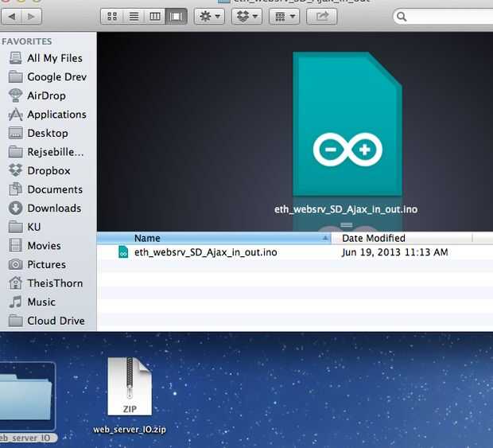This screenshot has height=448, width=493.
Task: Open the Action gear menu
Action: click(210, 17)
